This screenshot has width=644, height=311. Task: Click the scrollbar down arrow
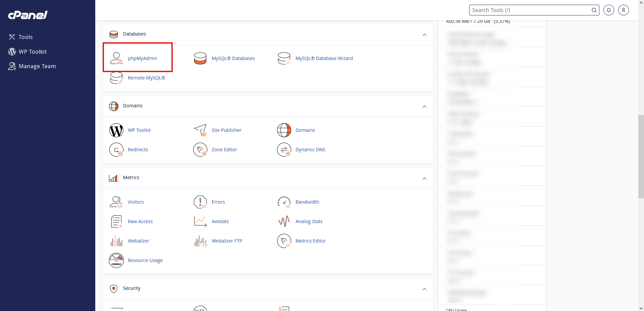coord(641,308)
